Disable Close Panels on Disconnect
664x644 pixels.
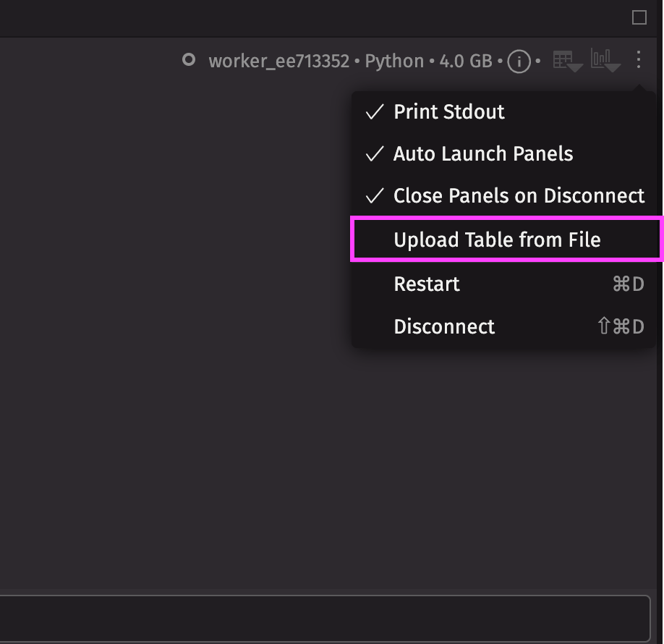[x=518, y=196]
